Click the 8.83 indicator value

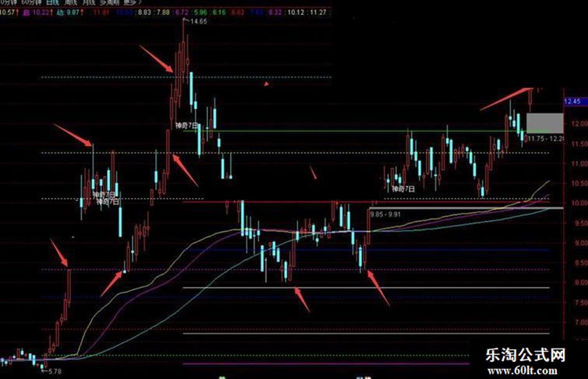pos(144,12)
